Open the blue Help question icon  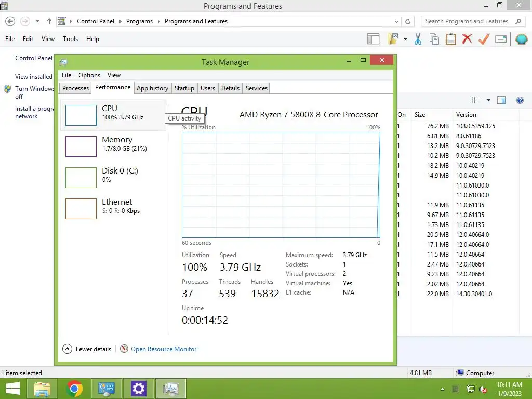[x=520, y=100]
